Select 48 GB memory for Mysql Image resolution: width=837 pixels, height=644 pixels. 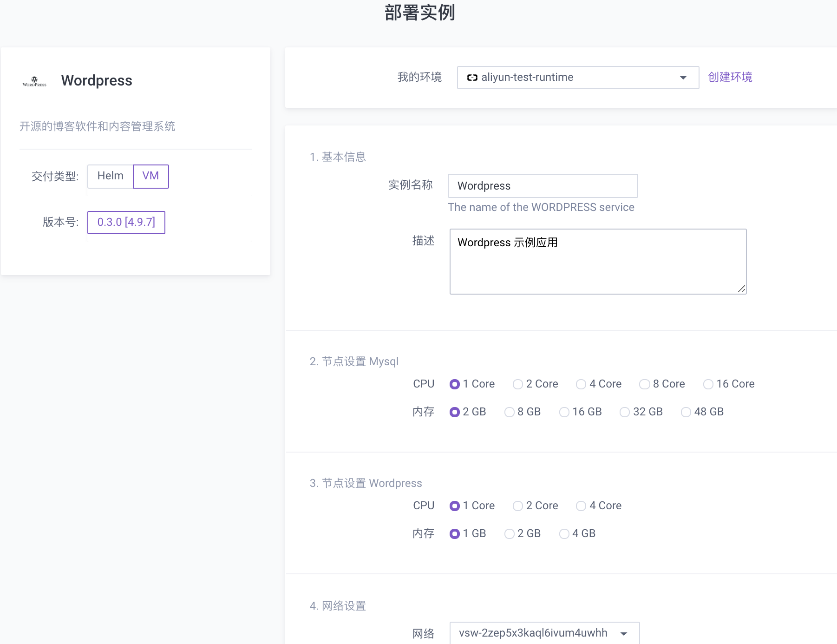[x=686, y=412]
